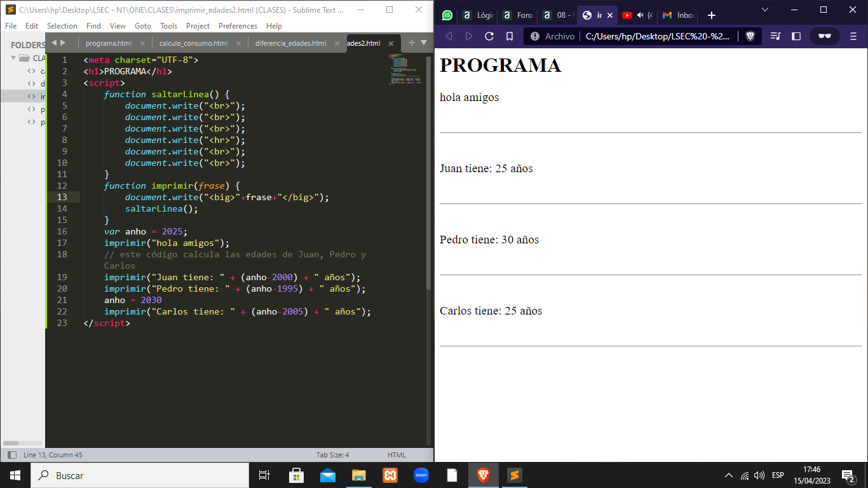The image size is (868, 488).
Task: Open XAMPP from the taskbar
Action: pos(390,475)
